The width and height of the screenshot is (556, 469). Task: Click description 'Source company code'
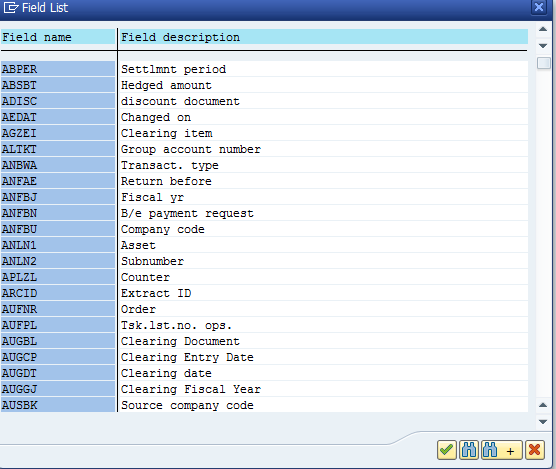point(187,405)
